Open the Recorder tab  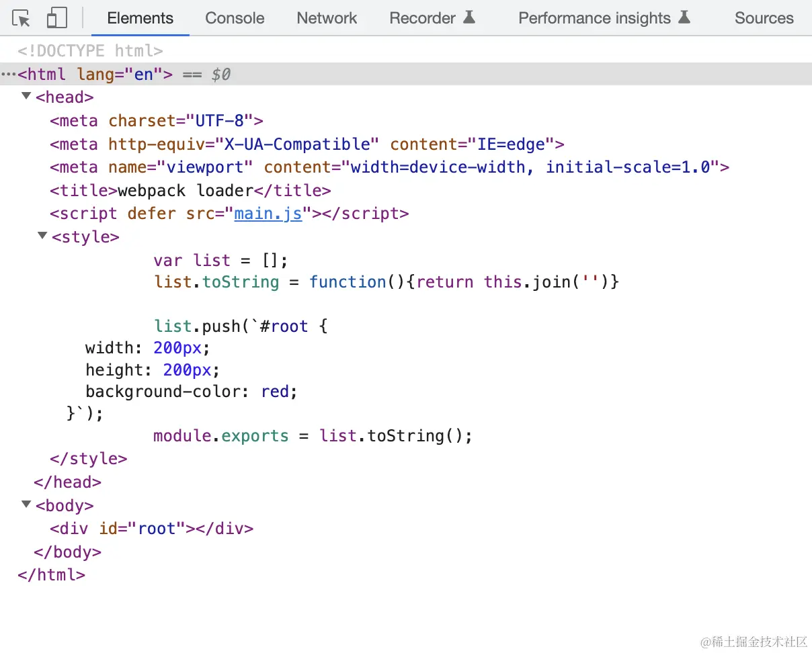coord(432,18)
